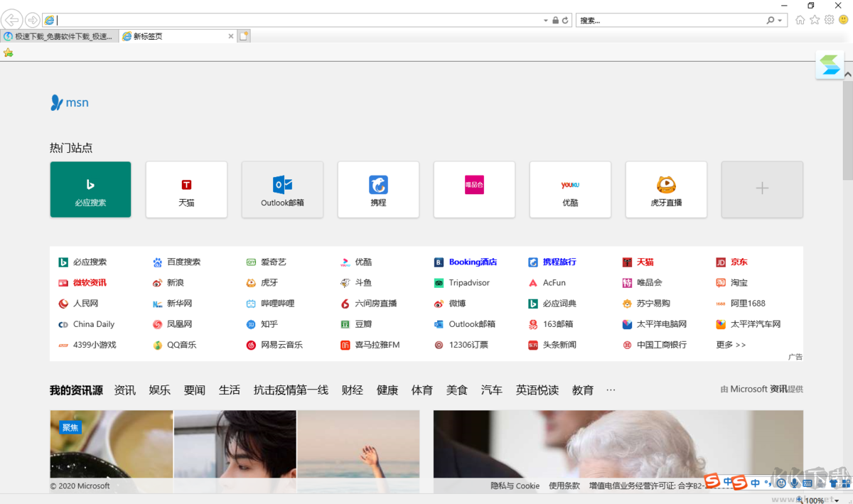Image resolution: width=853 pixels, height=504 pixels.
Task: Open the search box provider dropdown
Action: click(779, 20)
